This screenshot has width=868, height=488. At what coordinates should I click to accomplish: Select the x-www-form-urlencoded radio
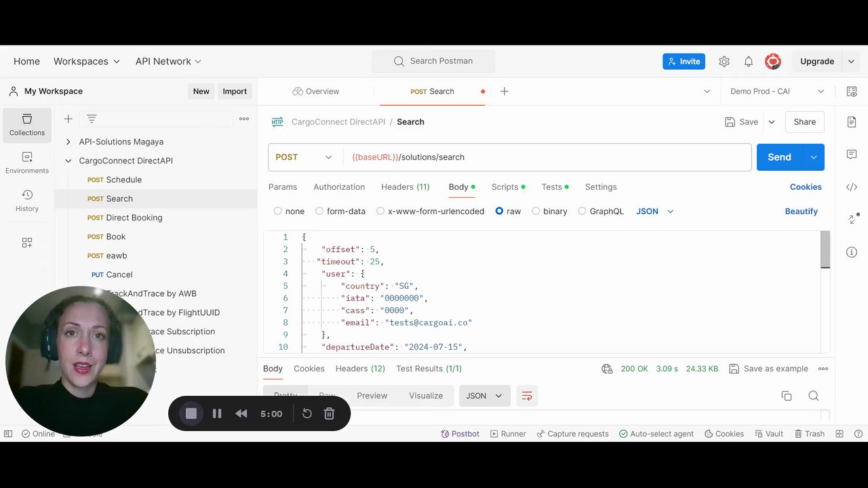380,211
